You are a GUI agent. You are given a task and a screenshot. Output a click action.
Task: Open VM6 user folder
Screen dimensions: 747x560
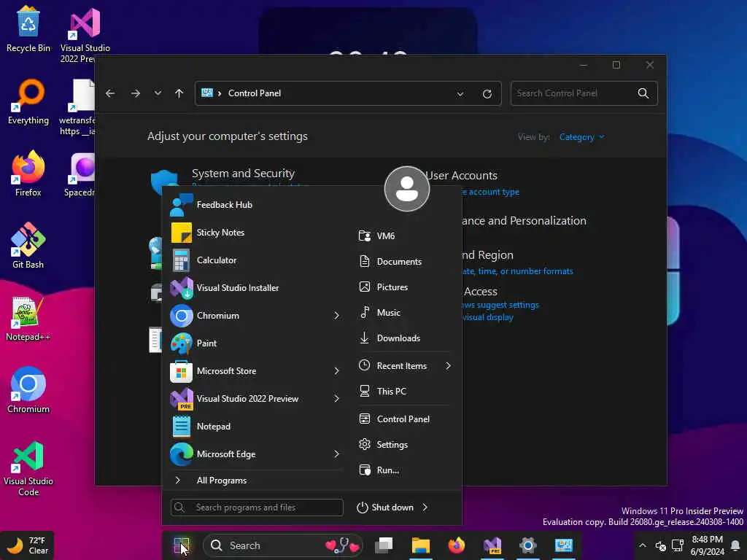tap(405, 236)
